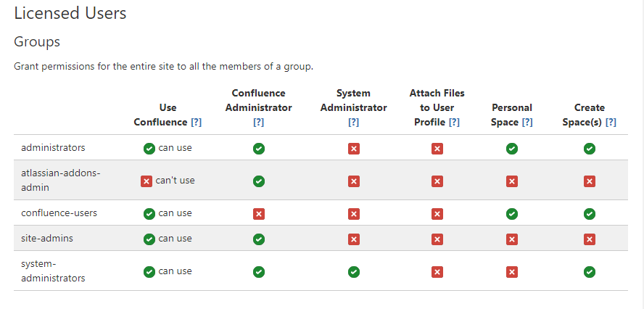Click confluence-users Confluence Administrator red cross

[259, 214]
